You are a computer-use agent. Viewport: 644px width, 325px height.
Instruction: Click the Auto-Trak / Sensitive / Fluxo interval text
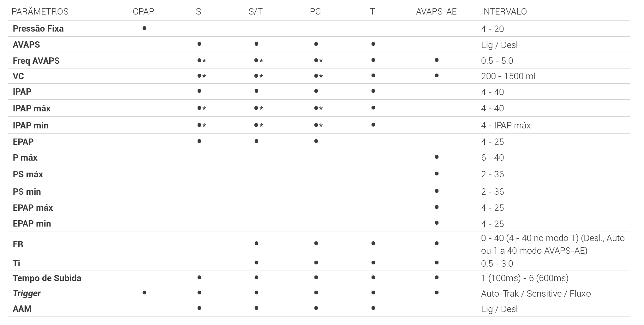(536, 294)
